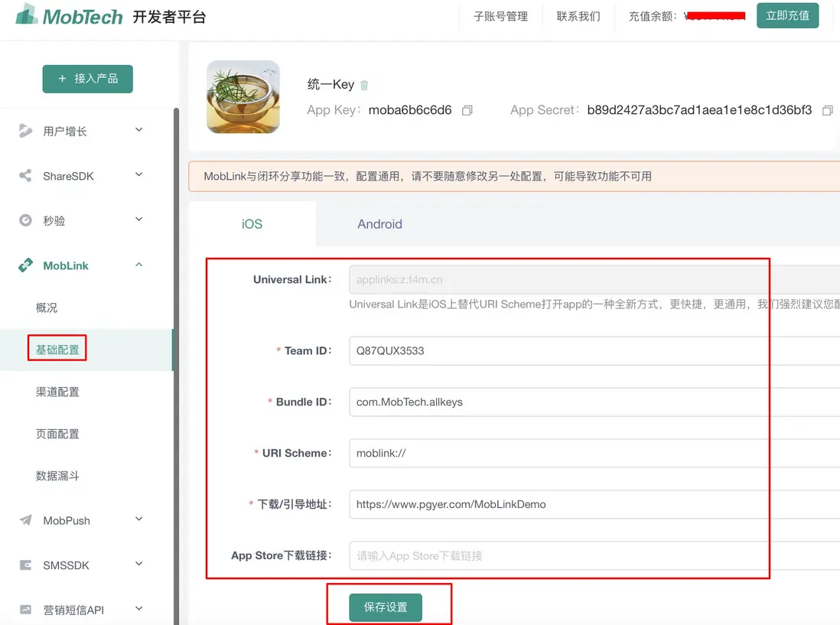Open 子账号管理 in the header
840x625 pixels.
pos(501,17)
